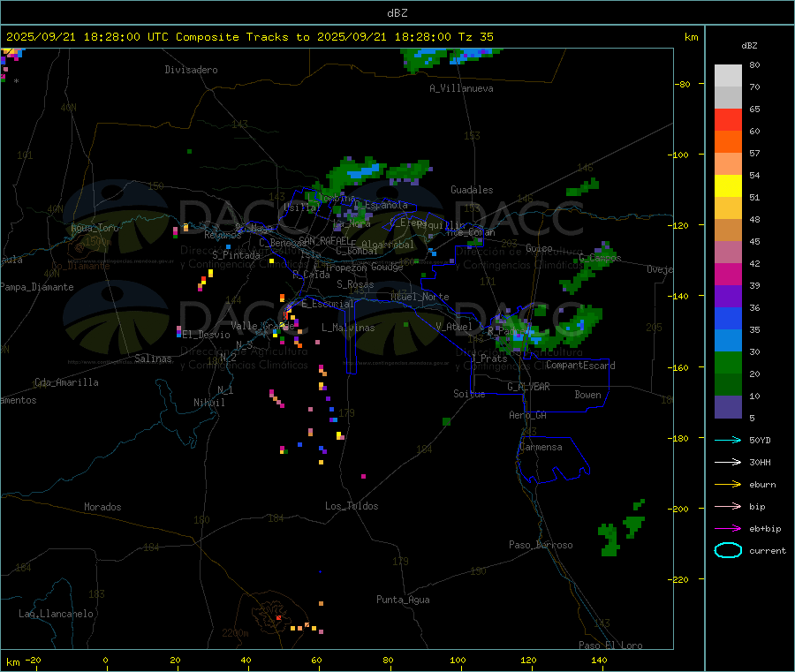Click the -80 km vertical axis tick
The height and width of the screenshot is (672, 795).
pyautogui.click(x=683, y=84)
